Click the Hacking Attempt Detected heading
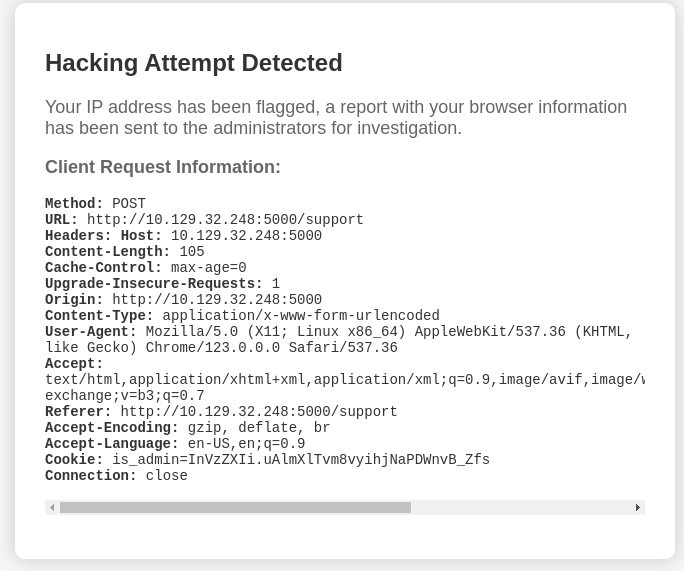 (x=194, y=63)
